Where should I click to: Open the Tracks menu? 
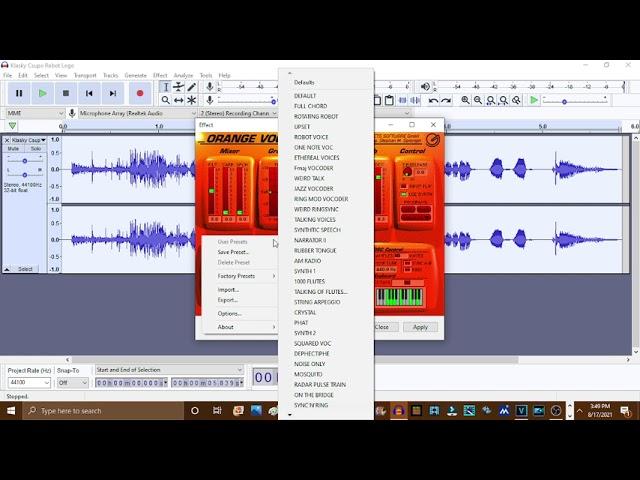110,76
